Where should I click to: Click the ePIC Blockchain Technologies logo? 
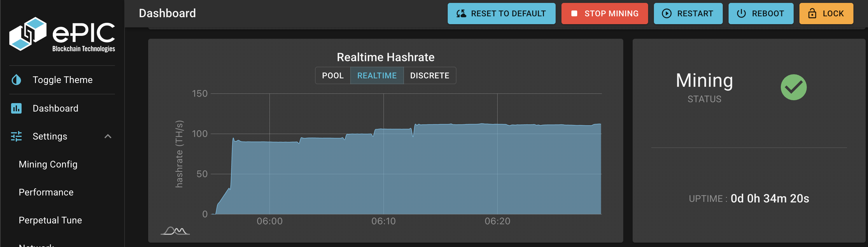pyautogui.click(x=62, y=34)
